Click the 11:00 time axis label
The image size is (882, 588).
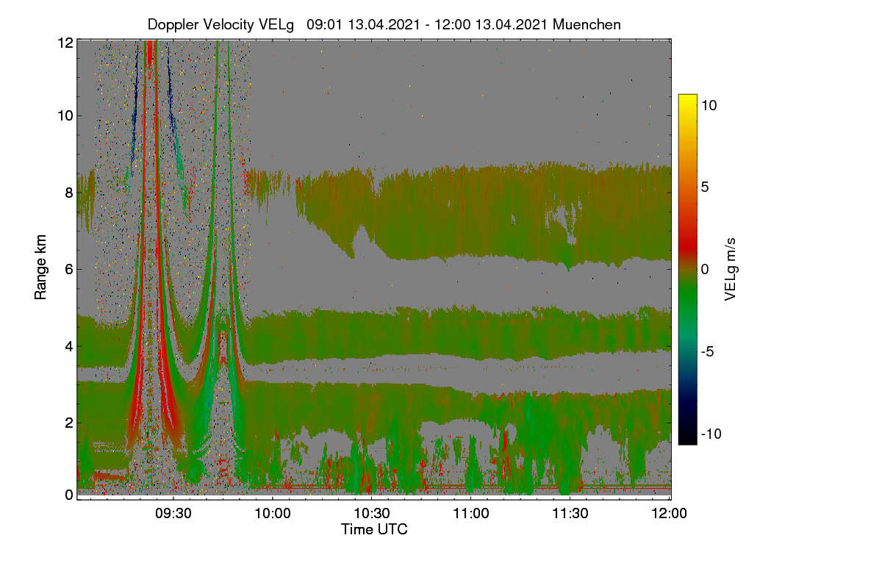click(471, 513)
